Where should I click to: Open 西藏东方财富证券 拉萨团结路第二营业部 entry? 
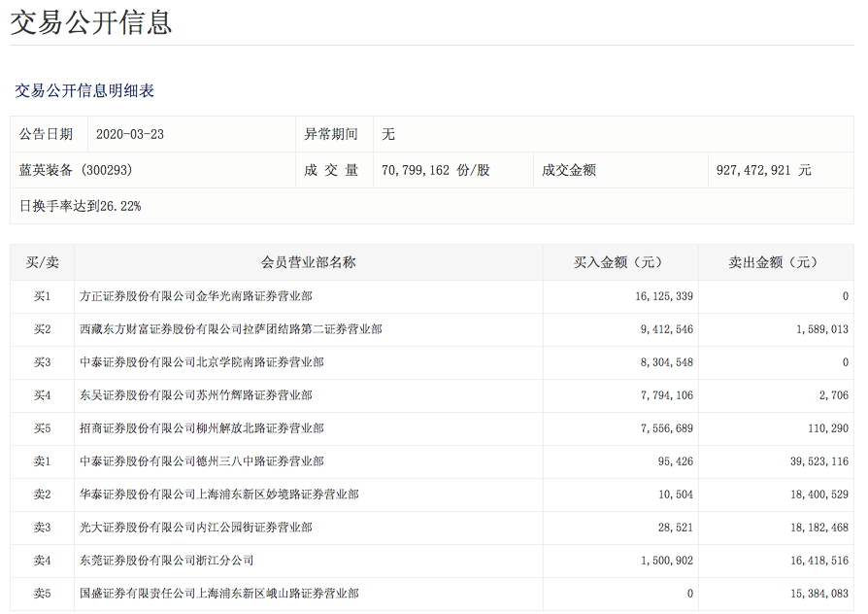(x=231, y=329)
